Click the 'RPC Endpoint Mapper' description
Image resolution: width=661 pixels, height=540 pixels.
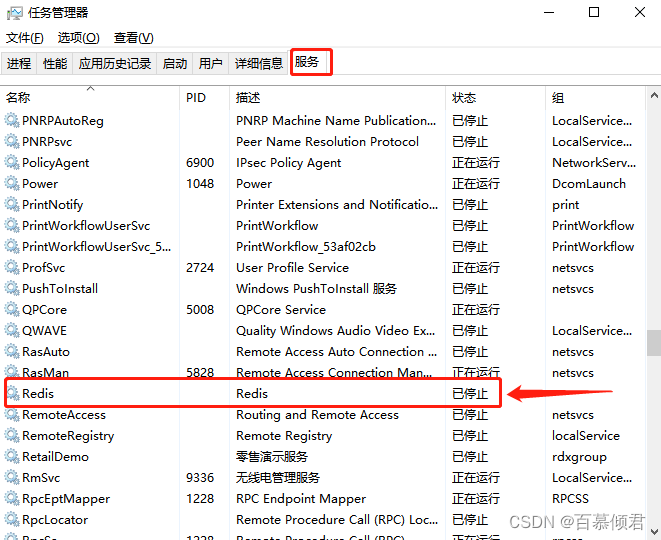[301, 499]
